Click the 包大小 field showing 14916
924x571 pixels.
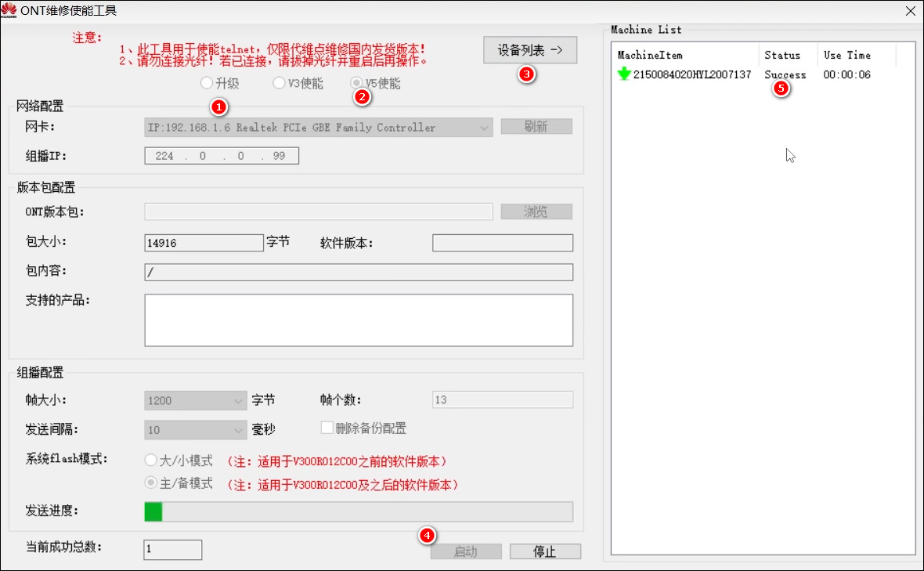[204, 243]
